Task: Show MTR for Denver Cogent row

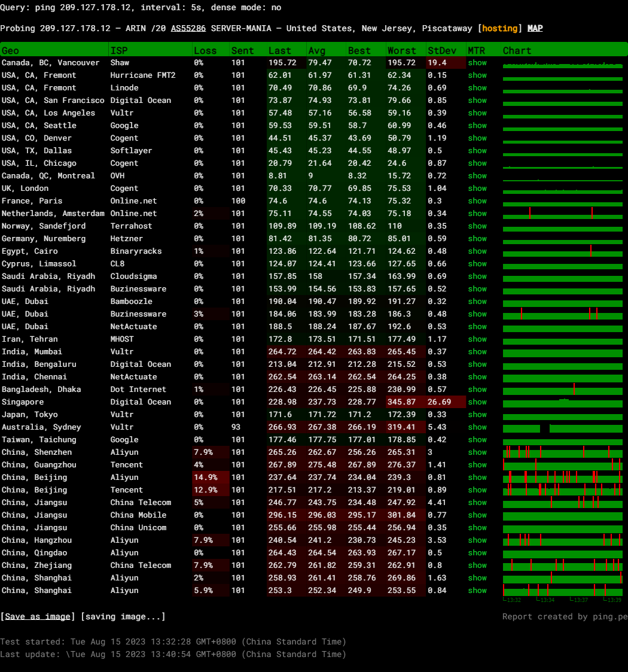Action: click(477, 138)
